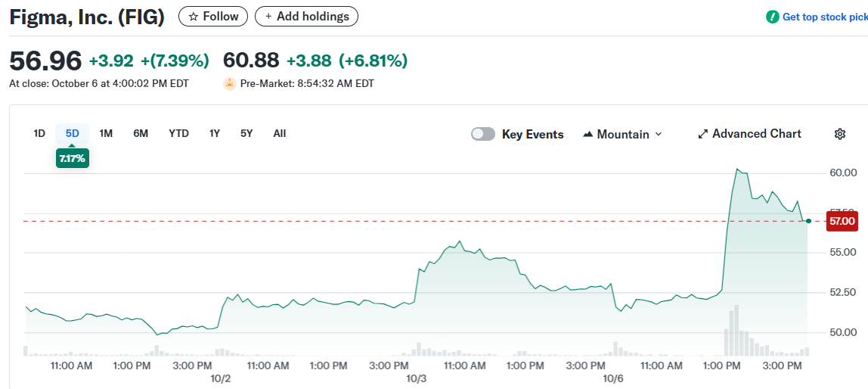The width and height of the screenshot is (868, 389).
Task: Expand the Mountain chart type dropdown arrow
Action: tap(658, 134)
